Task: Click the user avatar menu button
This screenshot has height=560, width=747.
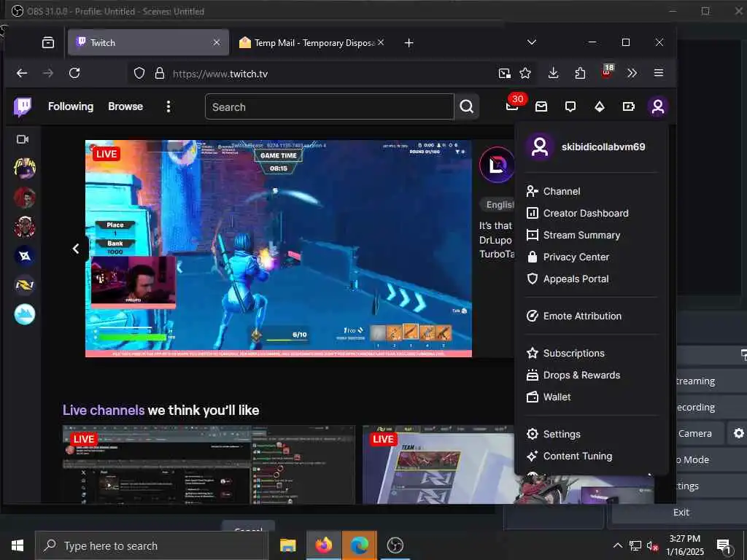Action: (x=658, y=106)
